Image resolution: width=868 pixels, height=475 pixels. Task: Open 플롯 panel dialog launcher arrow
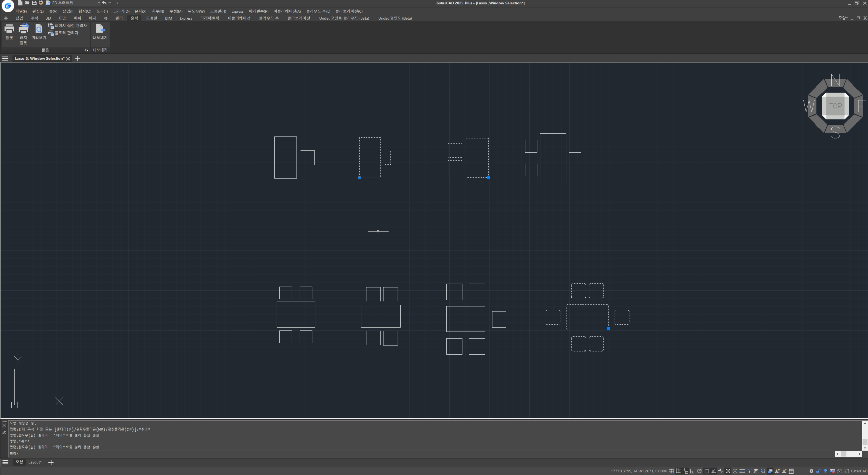[x=87, y=50]
